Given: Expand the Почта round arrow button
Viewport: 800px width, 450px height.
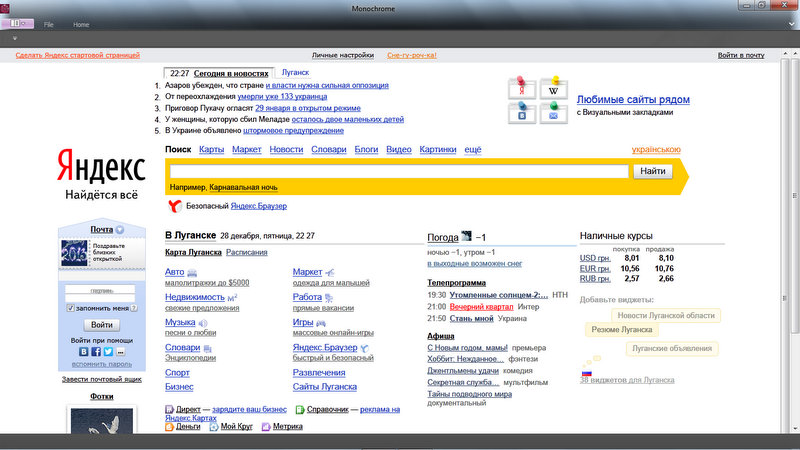Looking at the screenshot, I should [120, 230].
